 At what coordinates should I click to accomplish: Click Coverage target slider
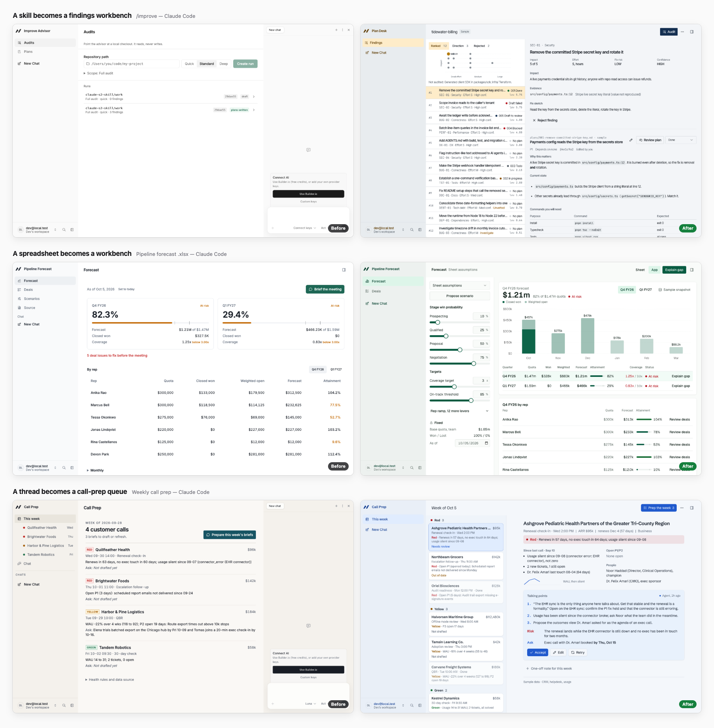point(460,387)
